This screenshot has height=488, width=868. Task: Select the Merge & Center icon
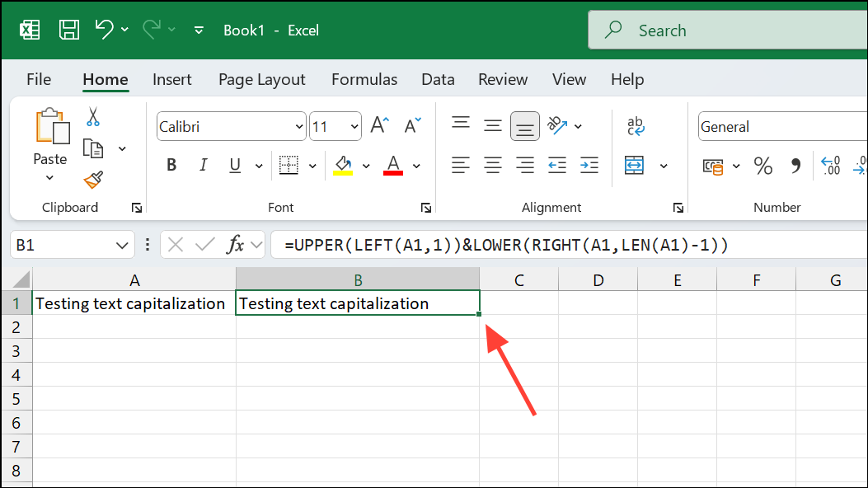635,165
